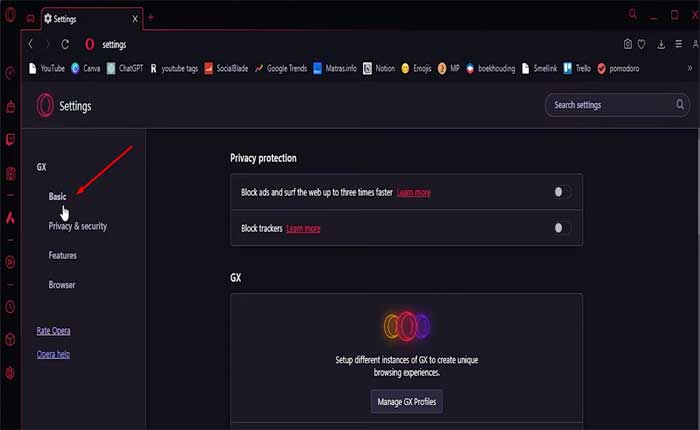The width and height of the screenshot is (700, 430).
Task: Click the tab islands icon beside Settings tab
Action: click(30, 18)
